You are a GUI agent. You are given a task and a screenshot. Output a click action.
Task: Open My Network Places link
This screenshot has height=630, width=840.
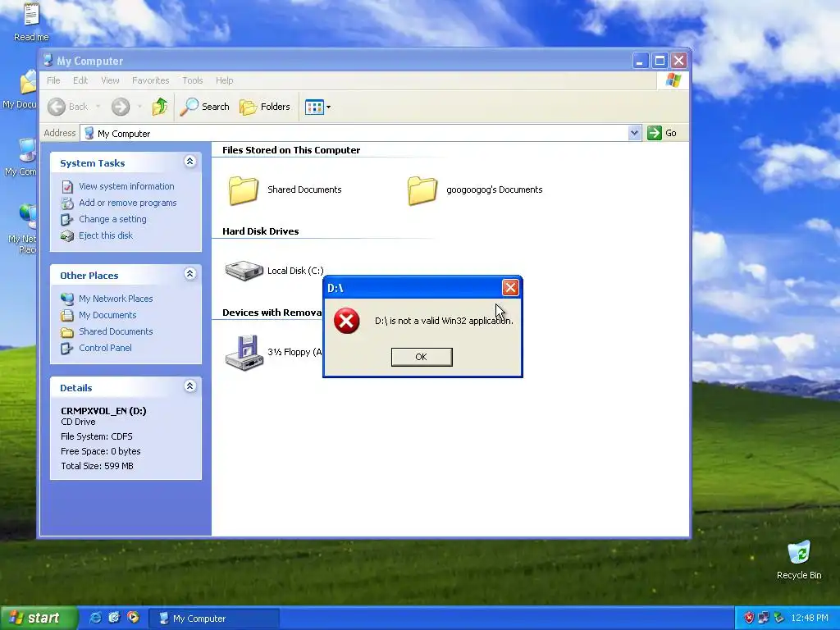click(116, 299)
